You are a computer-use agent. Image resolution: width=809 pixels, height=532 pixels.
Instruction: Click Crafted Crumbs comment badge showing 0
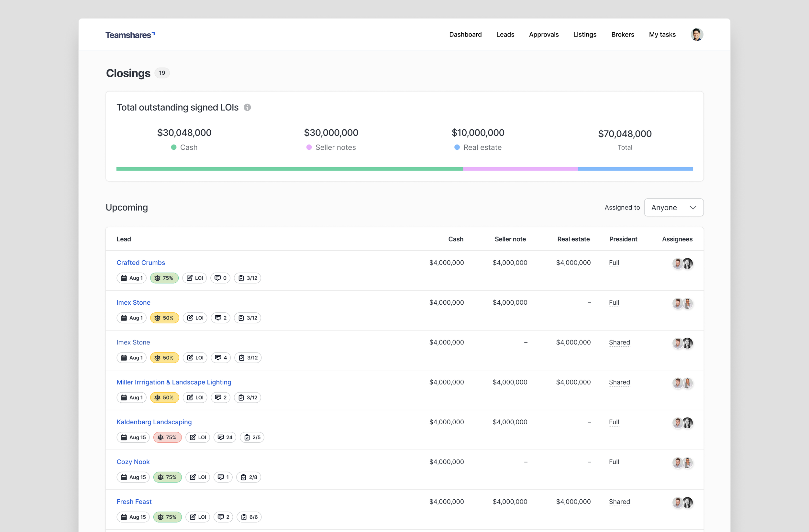tap(220, 278)
